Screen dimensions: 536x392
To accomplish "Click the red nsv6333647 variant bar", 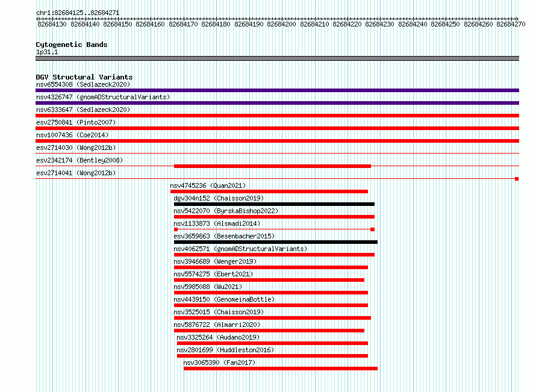I will point(277,116).
